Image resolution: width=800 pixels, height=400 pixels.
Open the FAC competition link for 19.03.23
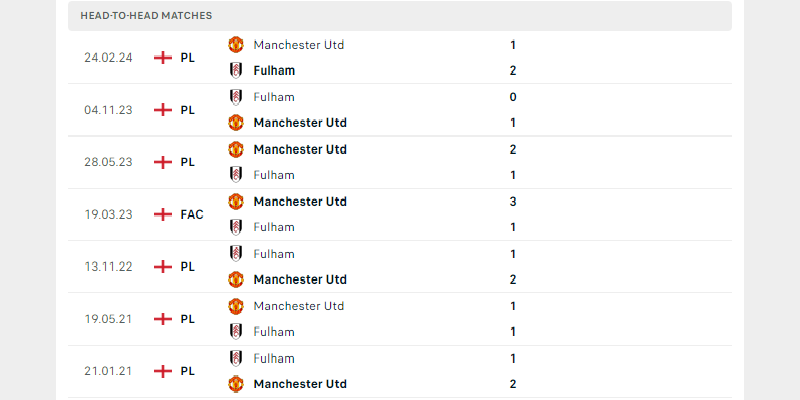click(x=192, y=214)
